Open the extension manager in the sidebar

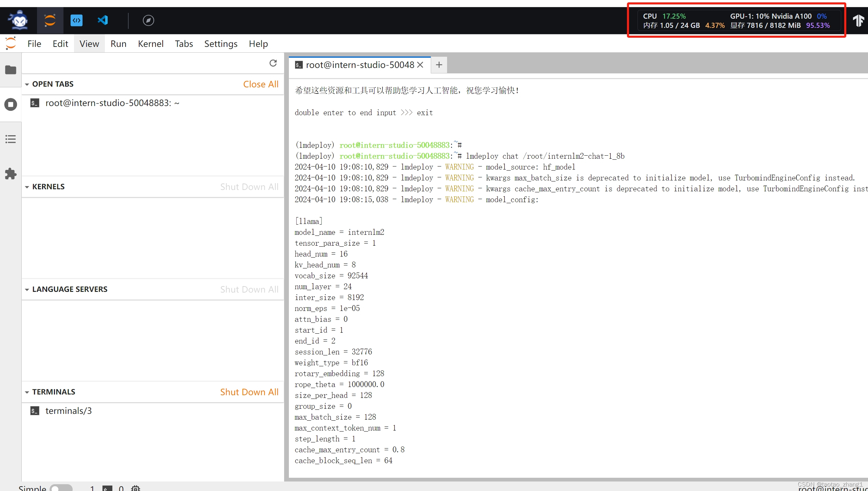[x=11, y=174]
